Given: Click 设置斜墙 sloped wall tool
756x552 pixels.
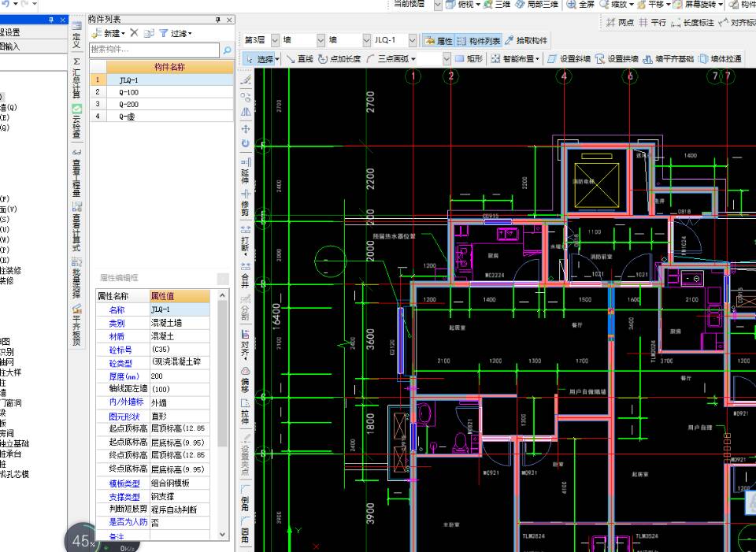Looking at the screenshot, I should coord(569,59).
